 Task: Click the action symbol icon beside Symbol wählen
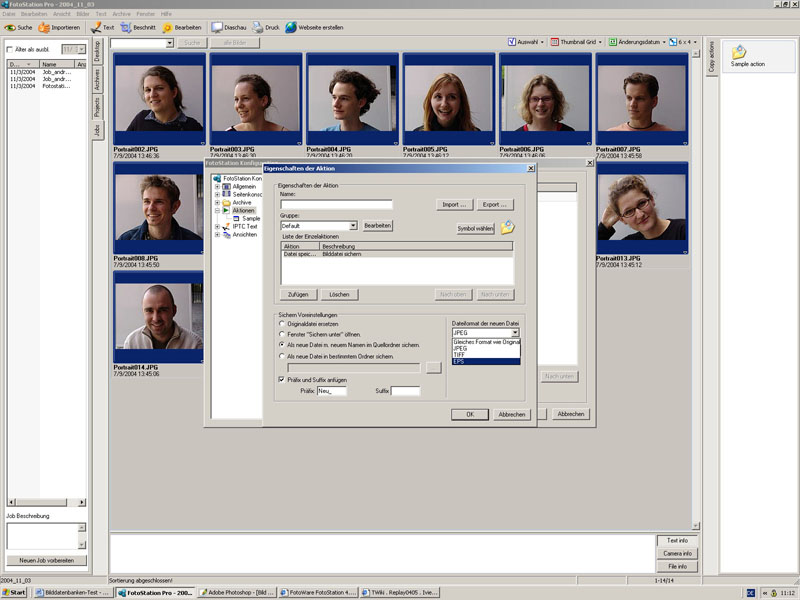click(507, 228)
